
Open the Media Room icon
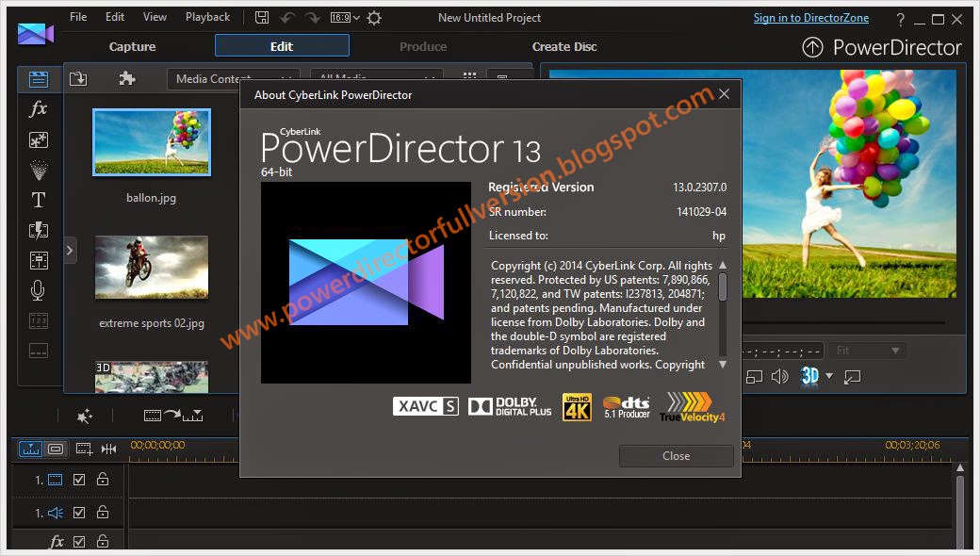(38, 79)
